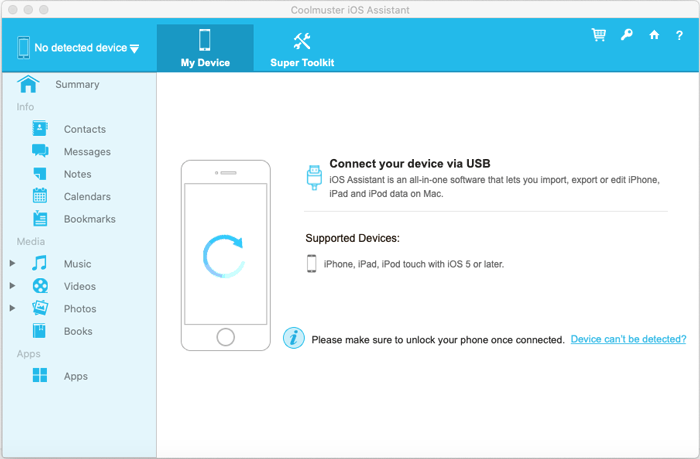Click the Books icon in sidebar
The height and width of the screenshot is (459, 700).
tap(39, 331)
